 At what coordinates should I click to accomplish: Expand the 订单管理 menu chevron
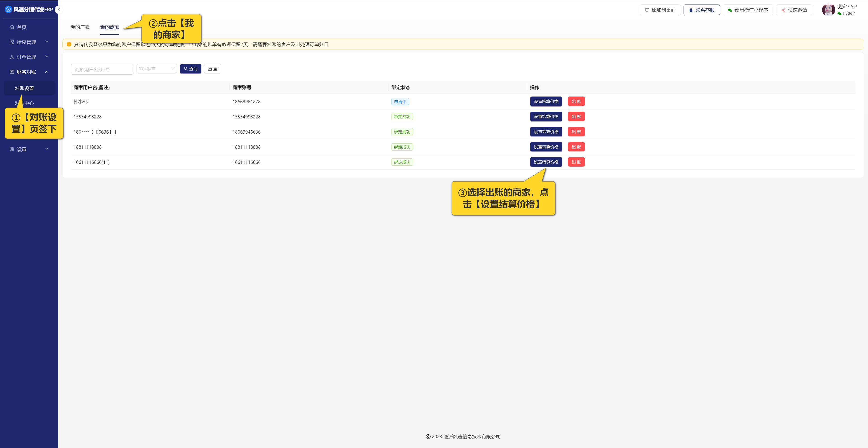47,57
